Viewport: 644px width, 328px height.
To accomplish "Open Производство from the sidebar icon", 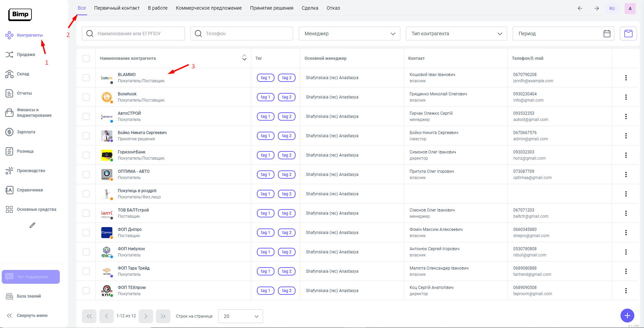I will [x=9, y=171].
